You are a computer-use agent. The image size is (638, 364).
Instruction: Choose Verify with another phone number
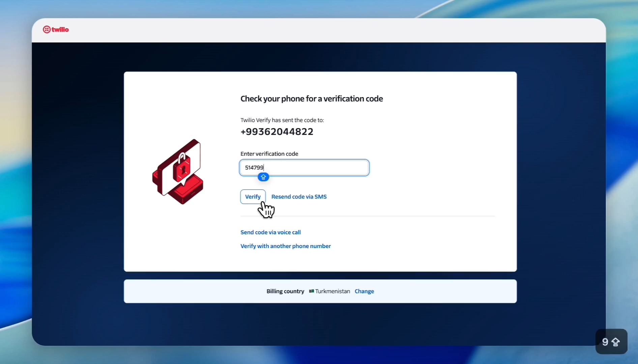coord(285,246)
